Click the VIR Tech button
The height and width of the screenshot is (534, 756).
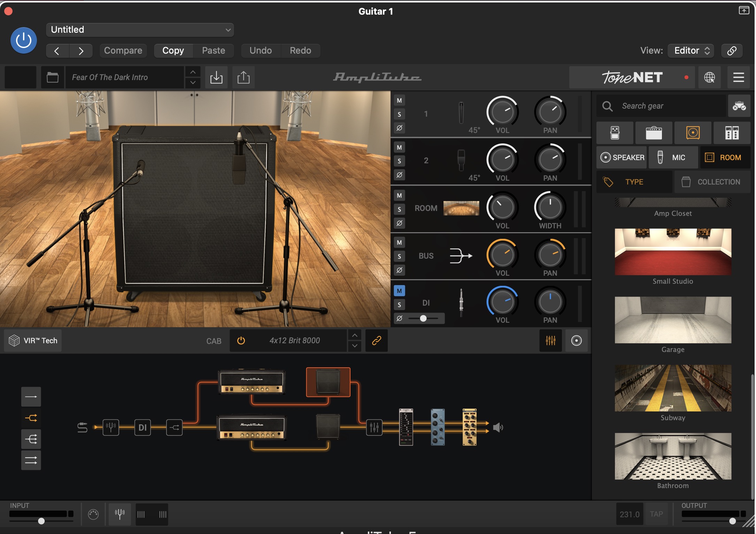coord(33,340)
